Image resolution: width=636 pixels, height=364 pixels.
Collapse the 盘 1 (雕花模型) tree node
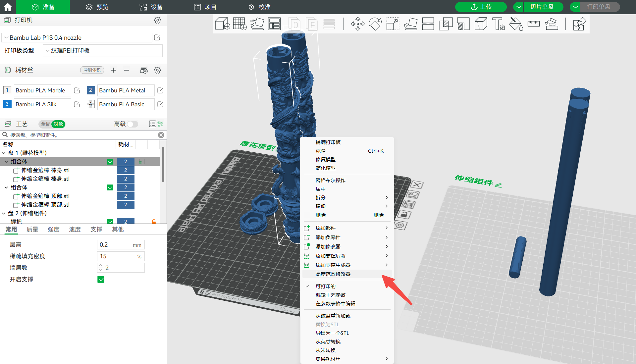4,153
